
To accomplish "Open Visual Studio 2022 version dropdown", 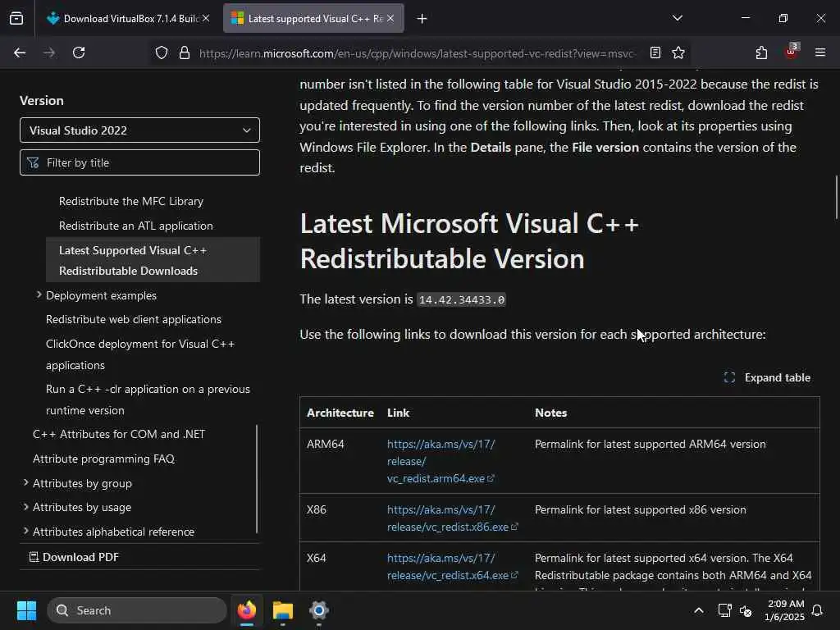I will pyautogui.click(x=139, y=130).
